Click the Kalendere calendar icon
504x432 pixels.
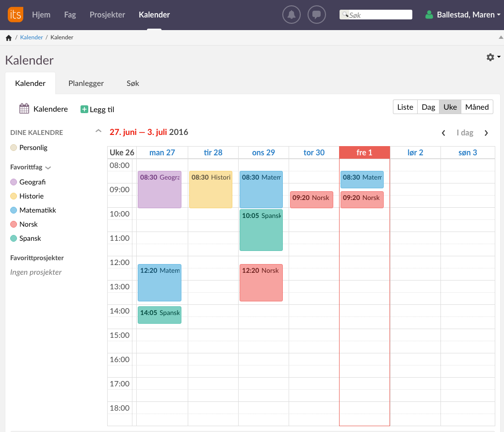[x=24, y=109]
